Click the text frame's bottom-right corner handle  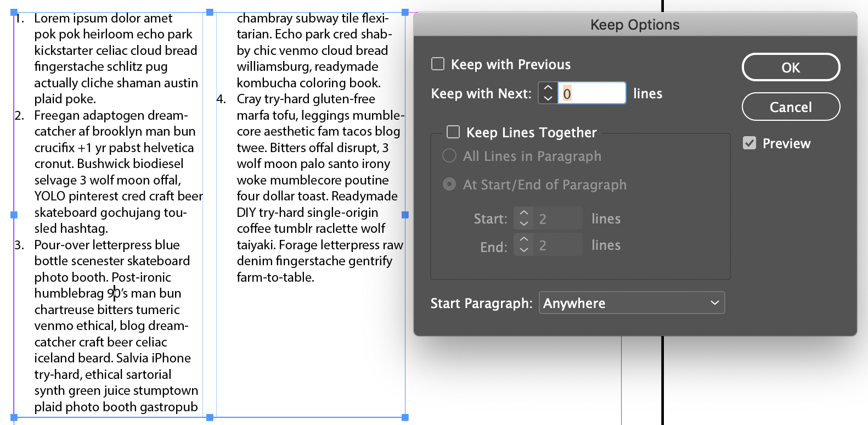click(x=405, y=418)
